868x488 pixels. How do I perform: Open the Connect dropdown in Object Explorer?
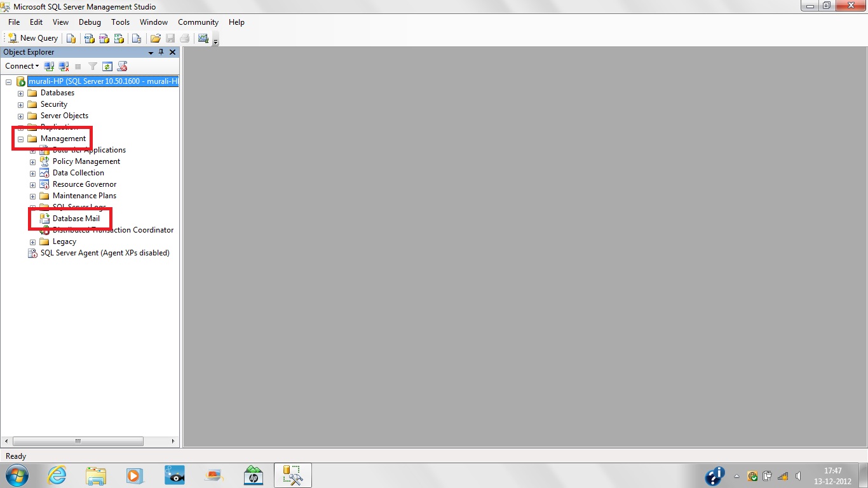click(x=22, y=66)
